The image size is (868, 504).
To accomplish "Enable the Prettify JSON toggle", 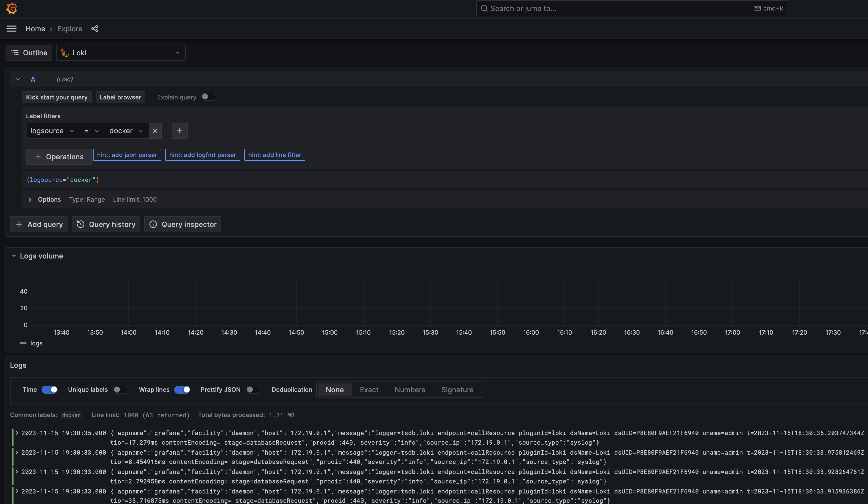I will (x=253, y=390).
